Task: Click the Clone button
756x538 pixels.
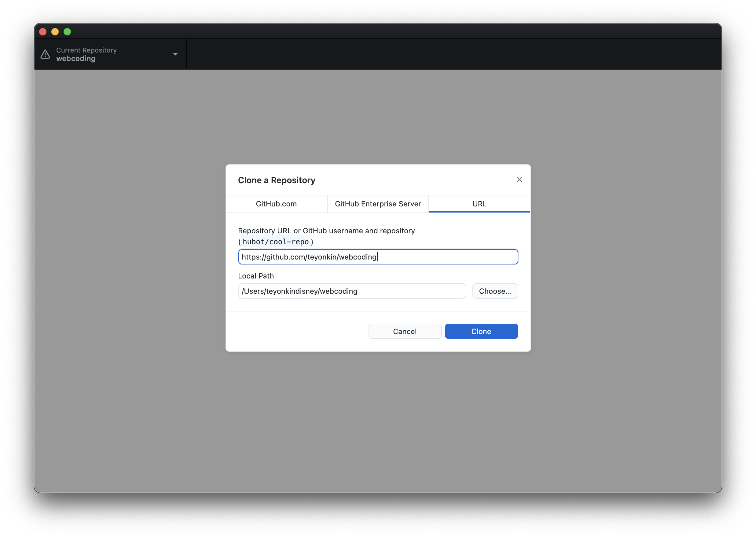Action: tap(481, 331)
